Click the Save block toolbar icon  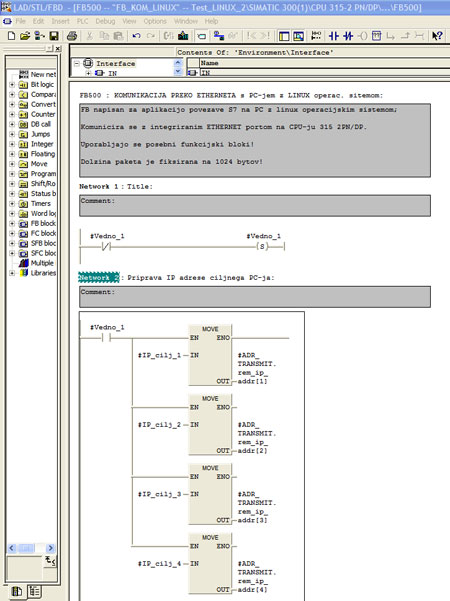click(54, 36)
